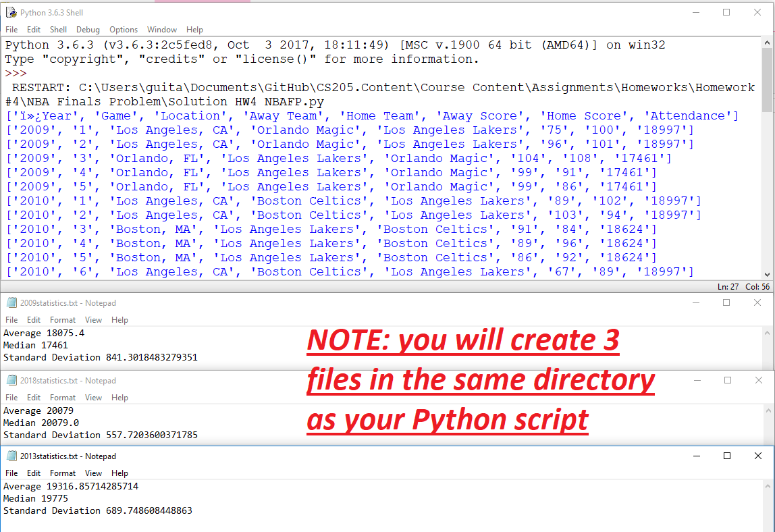Open Shell menu in Python Shell
This screenshot has height=532, width=775.
tap(58, 30)
